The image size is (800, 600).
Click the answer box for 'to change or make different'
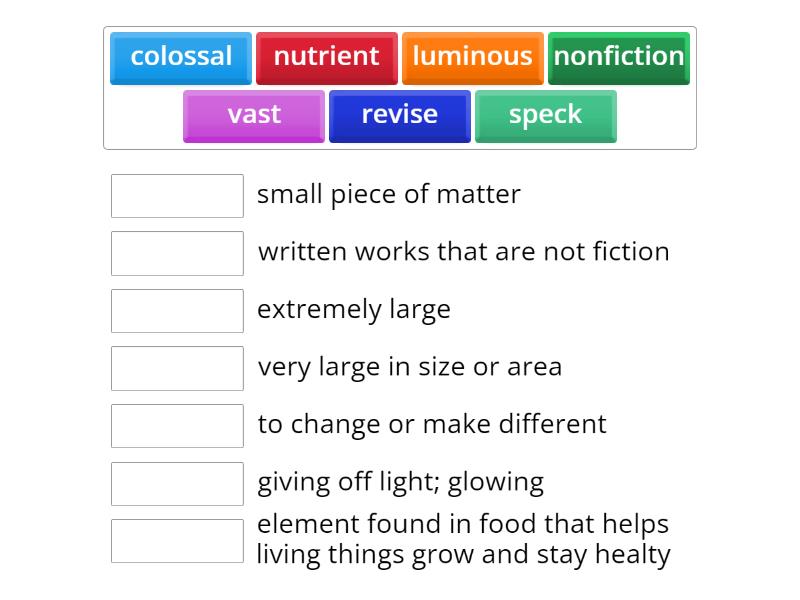(x=177, y=425)
